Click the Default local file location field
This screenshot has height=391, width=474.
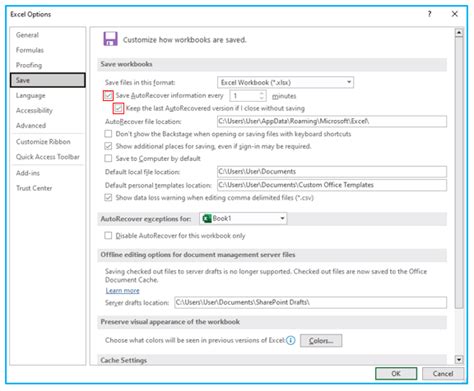coord(332,172)
